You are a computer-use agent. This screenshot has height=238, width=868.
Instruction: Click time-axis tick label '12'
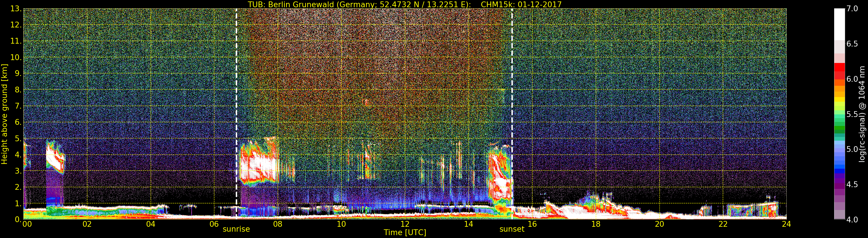tap(405, 224)
